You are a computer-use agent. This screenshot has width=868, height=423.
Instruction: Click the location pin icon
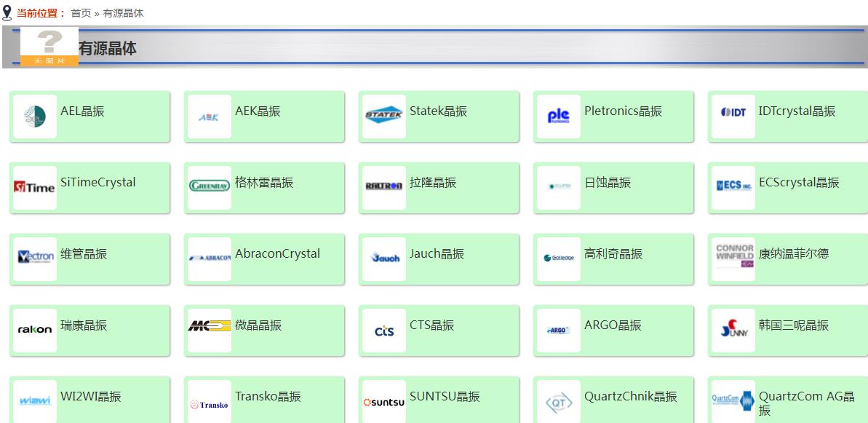7,12
